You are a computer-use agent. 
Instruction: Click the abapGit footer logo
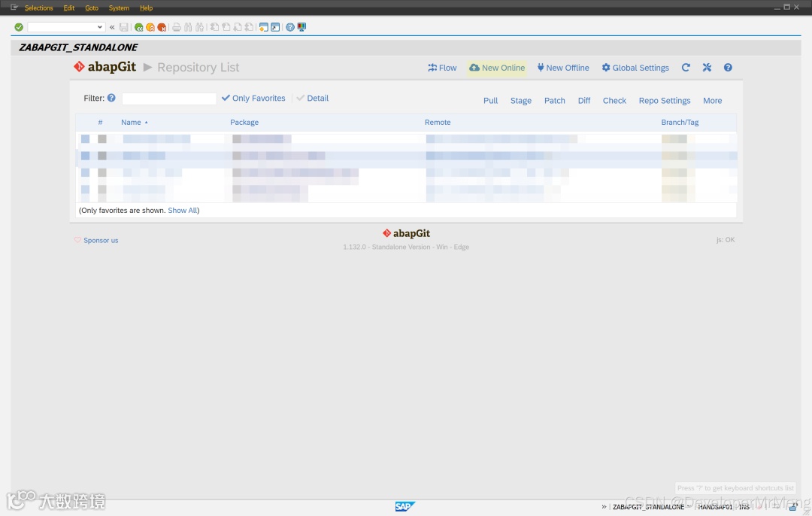pyautogui.click(x=407, y=233)
